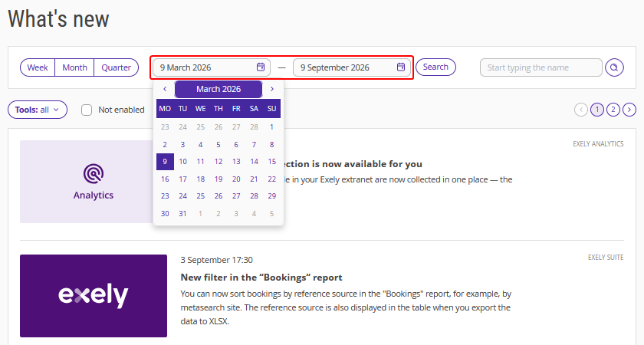This screenshot has height=345, width=644.
Task: Go to page 2 of results
Action: (613, 110)
